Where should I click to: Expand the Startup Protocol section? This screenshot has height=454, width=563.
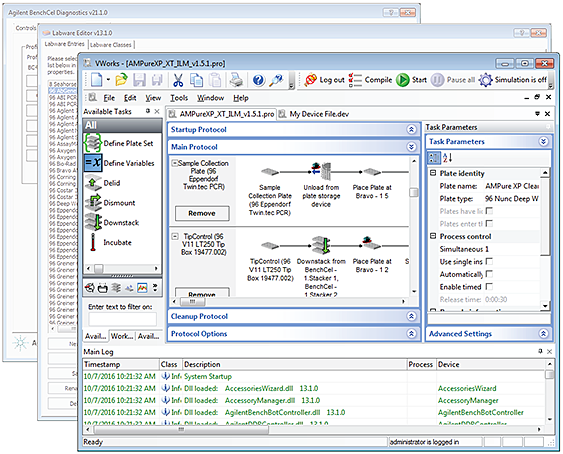(411, 130)
